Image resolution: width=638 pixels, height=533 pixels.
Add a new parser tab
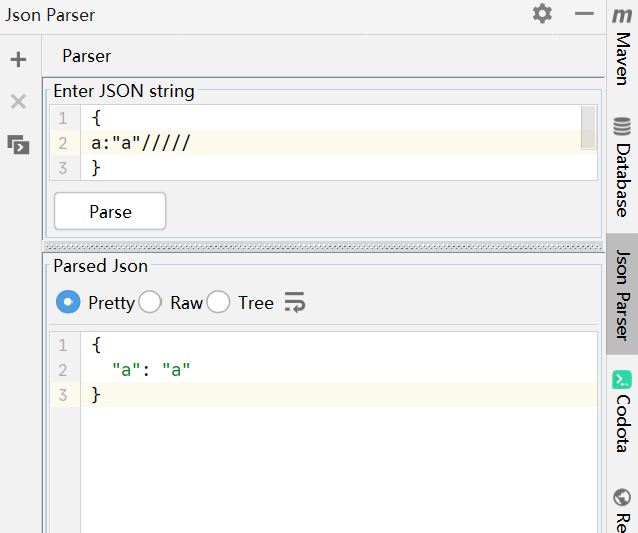point(18,59)
